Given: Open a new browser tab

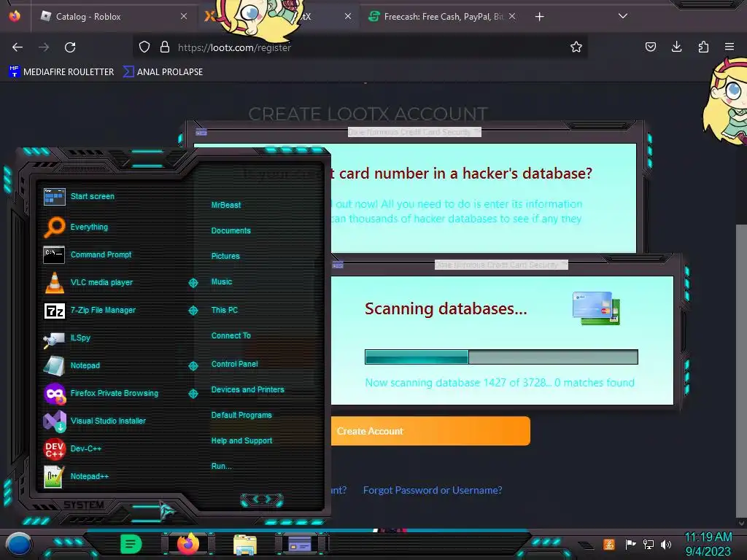Looking at the screenshot, I should pyautogui.click(x=539, y=17).
